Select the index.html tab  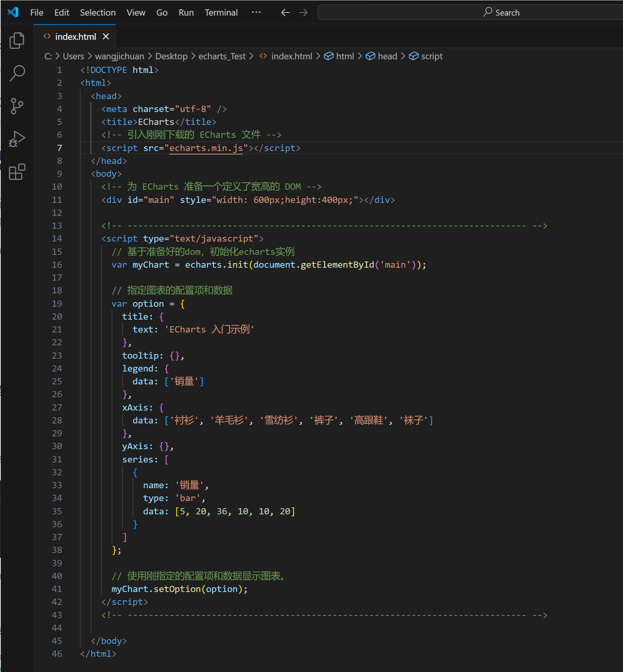[75, 36]
